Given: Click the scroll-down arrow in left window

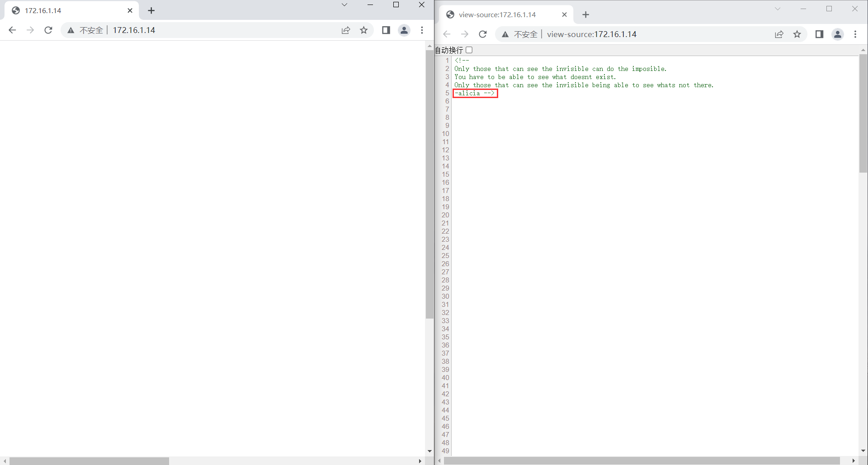Looking at the screenshot, I should click(x=429, y=451).
